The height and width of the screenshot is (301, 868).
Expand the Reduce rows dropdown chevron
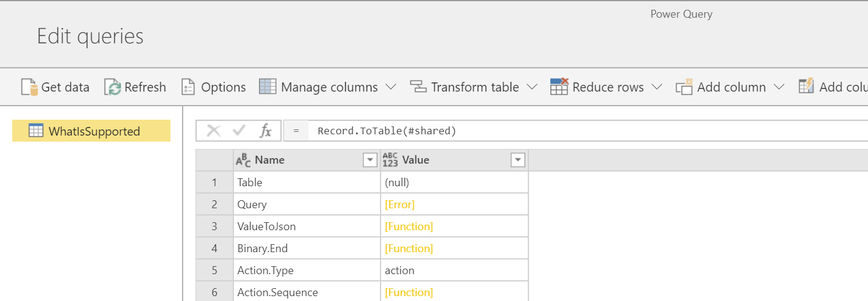coord(657,87)
